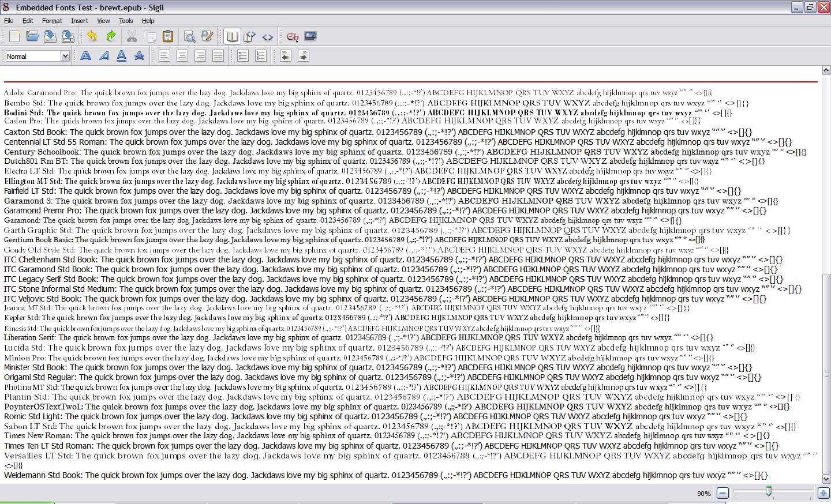Copy selection with the Copy icon
831x504 pixels.
tap(150, 36)
